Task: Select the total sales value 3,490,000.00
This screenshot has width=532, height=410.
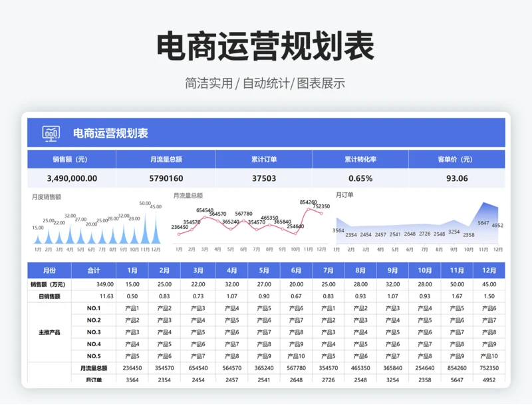Action: pyautogui.click(x=72, y=178)
